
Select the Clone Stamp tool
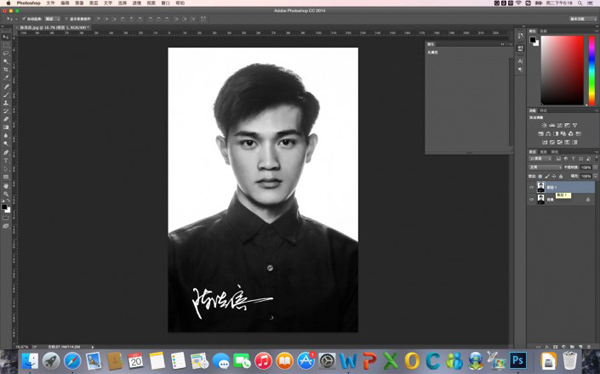tap(6, 103)
